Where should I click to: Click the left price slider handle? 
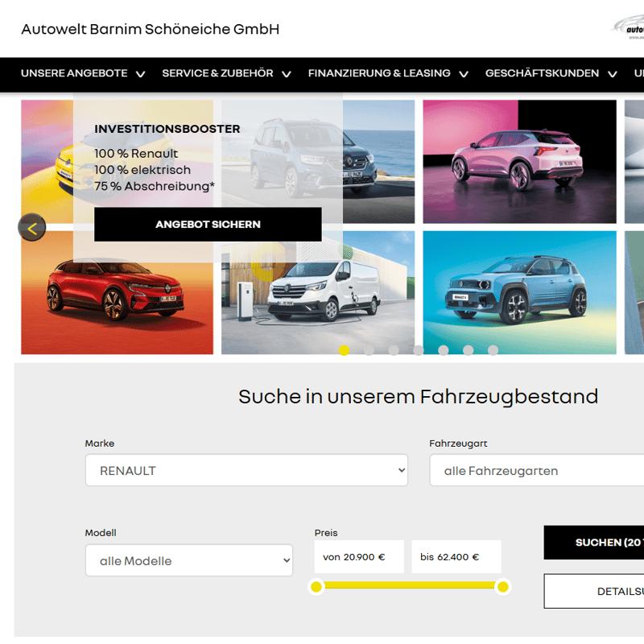tap(316, 587)
